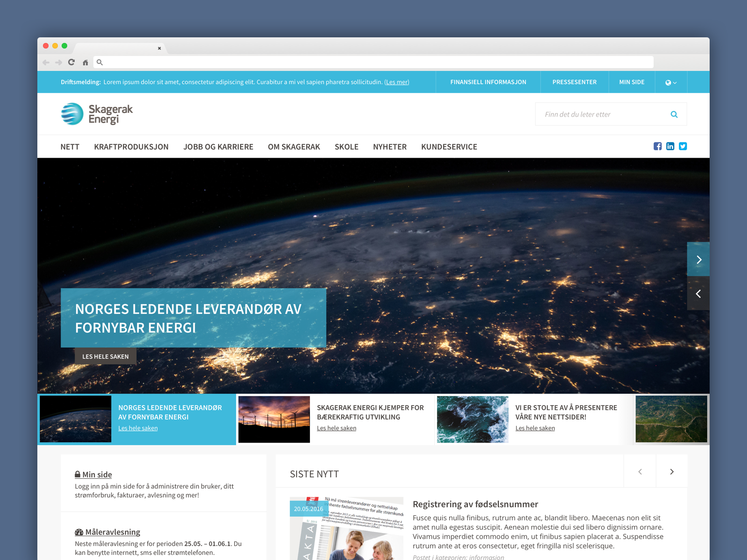
Task: Open the globe language dropdown
Action: [x=670, y=82]
